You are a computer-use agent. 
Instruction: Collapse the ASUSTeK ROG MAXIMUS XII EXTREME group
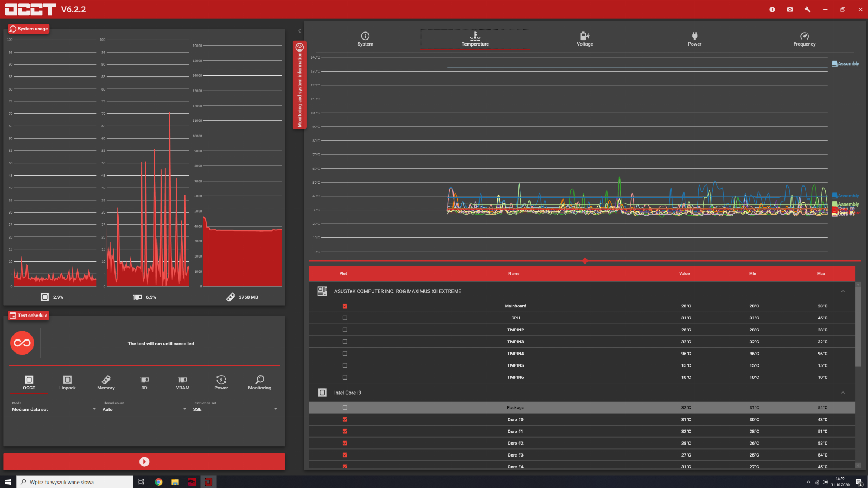tap(843, 291)
